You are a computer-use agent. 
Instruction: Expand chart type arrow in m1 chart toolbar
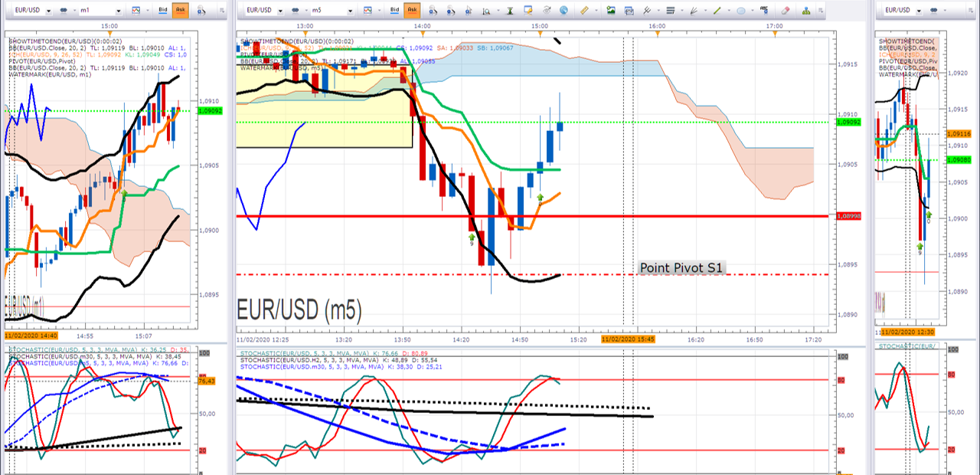pos(148,11)
